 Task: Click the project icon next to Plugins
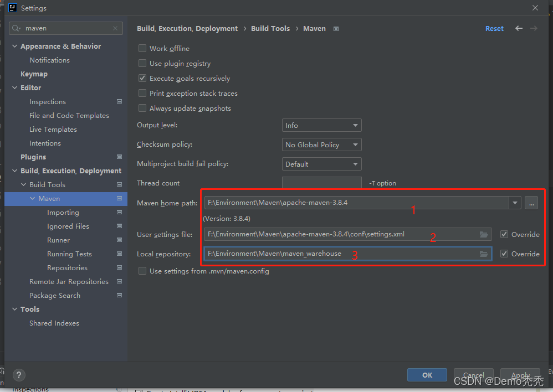(x=120, y=157)
